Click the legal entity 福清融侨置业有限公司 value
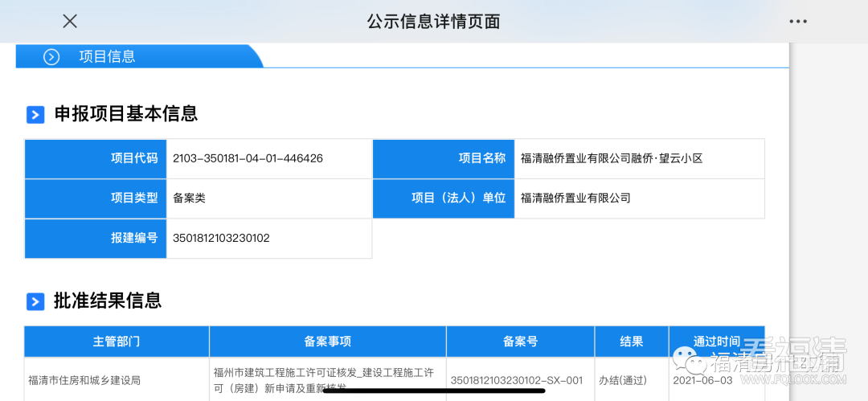 [x=575, y=198]
